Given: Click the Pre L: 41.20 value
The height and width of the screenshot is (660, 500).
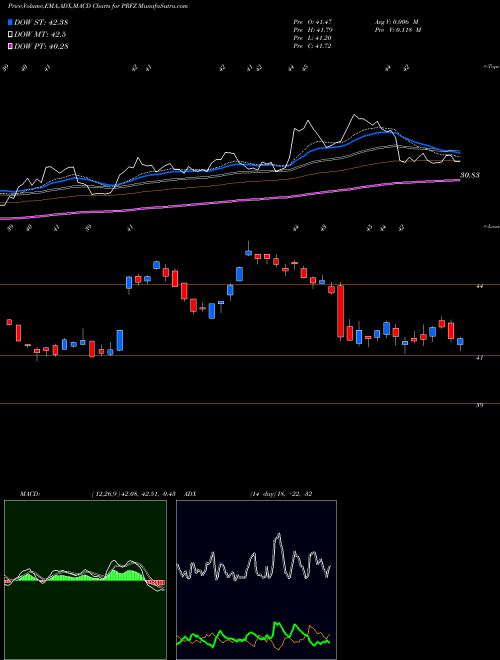Looking at the screenshot, I should point(312,38).
